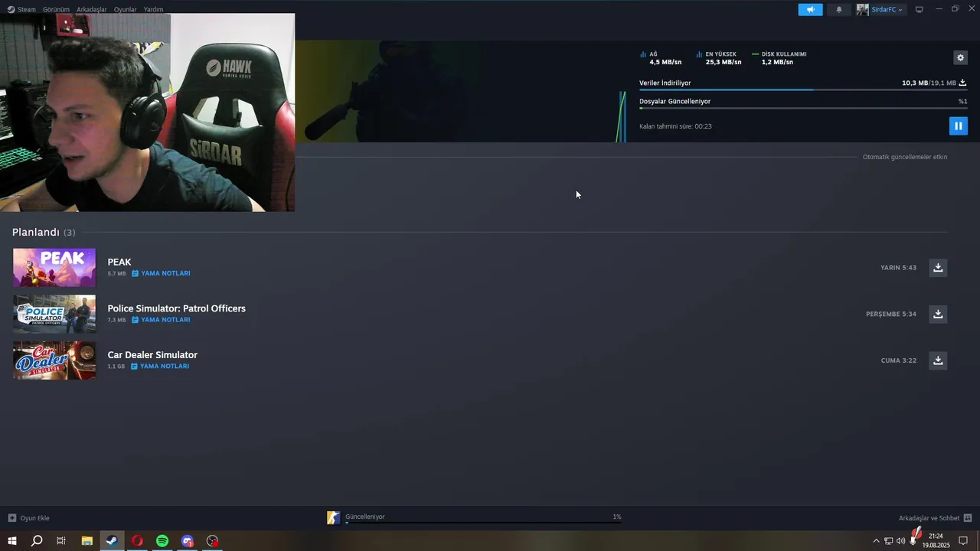980x551 pixels.
Task: Open PEAK game thumbnail
Action: (54, 267)
